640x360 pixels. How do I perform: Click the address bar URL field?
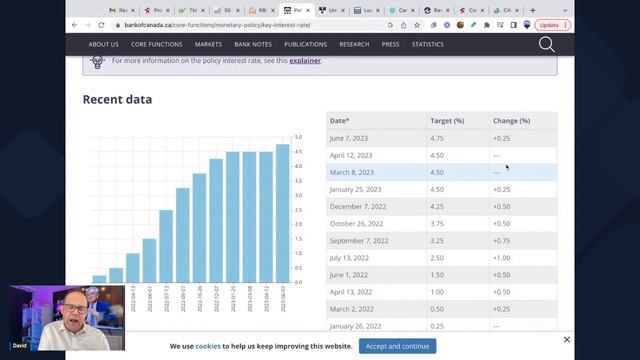[248, 25]
